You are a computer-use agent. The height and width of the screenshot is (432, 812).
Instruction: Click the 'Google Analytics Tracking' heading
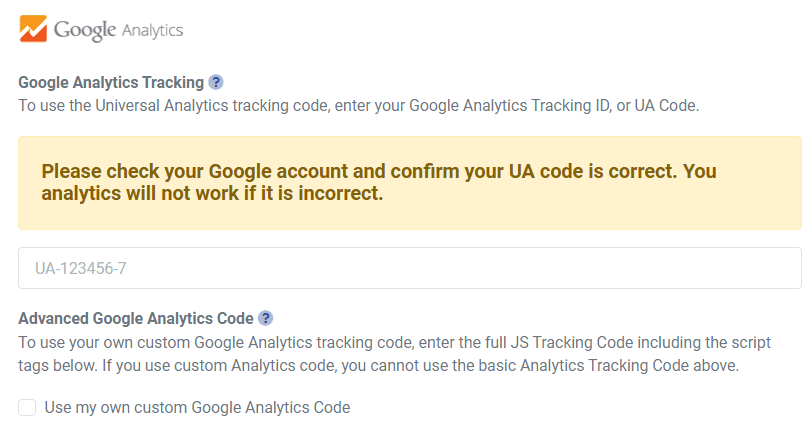pos(111,82)
